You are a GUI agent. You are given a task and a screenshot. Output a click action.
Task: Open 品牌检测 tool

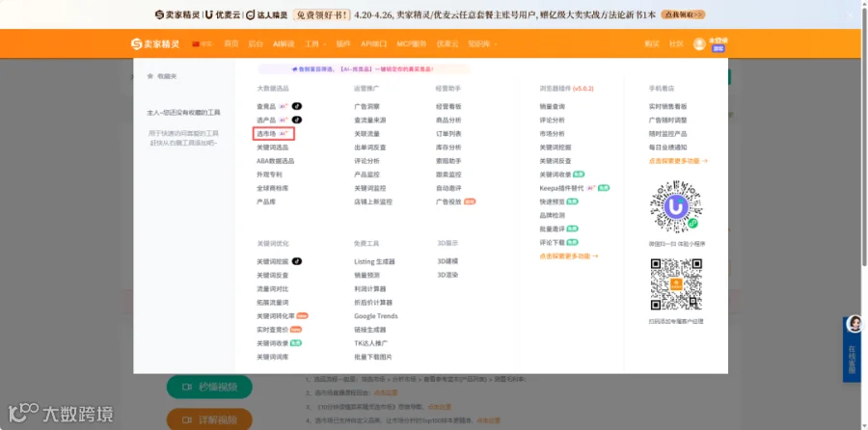tap(553, 215)
